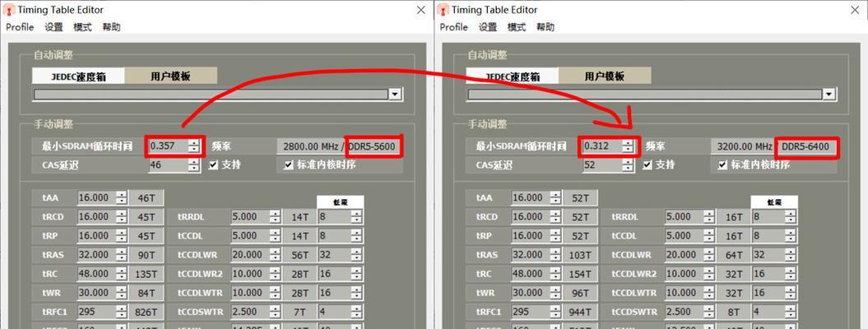Click tRP value field in left window
Screen dimensions: 868x329
tap(96, 235)
